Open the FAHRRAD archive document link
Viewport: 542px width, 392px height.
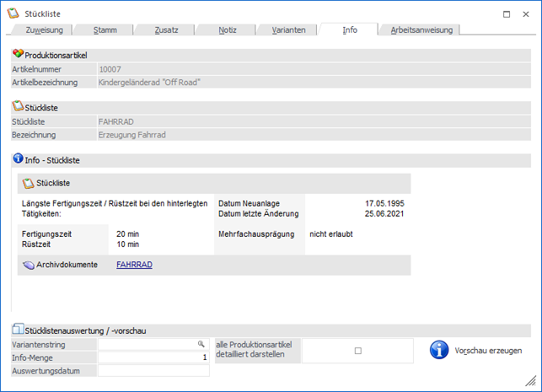pyautogui.click(x=134, y=265)
